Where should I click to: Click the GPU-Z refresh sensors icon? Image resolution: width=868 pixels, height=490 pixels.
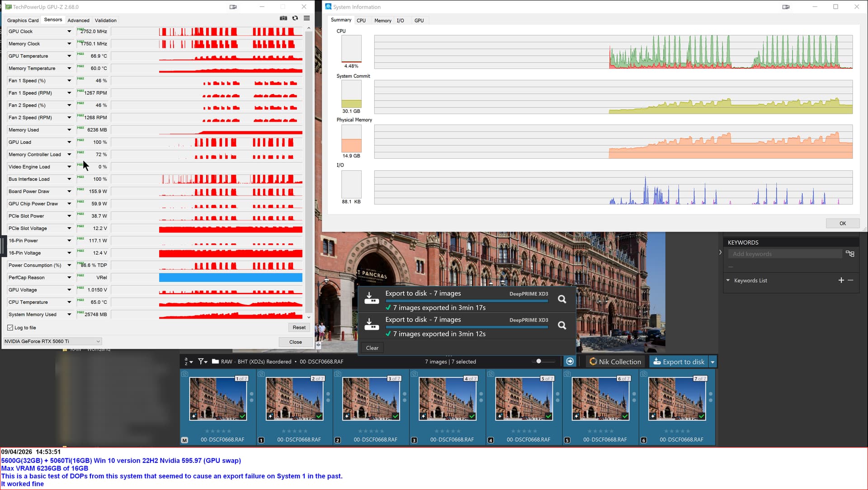pos(295,18)
